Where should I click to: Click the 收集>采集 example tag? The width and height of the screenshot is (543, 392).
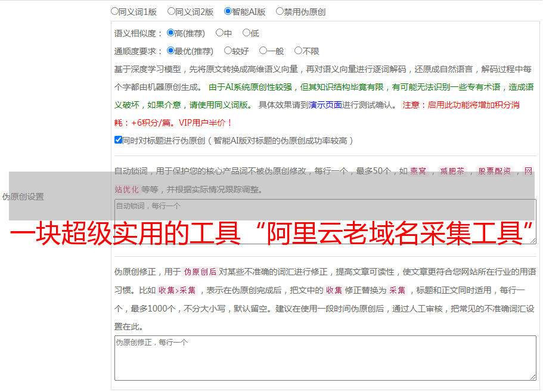(177, 290)
